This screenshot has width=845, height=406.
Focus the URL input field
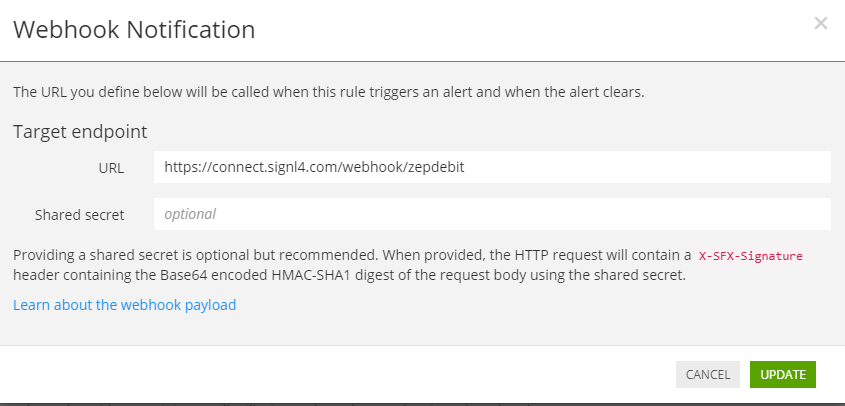tap(492, 167)
